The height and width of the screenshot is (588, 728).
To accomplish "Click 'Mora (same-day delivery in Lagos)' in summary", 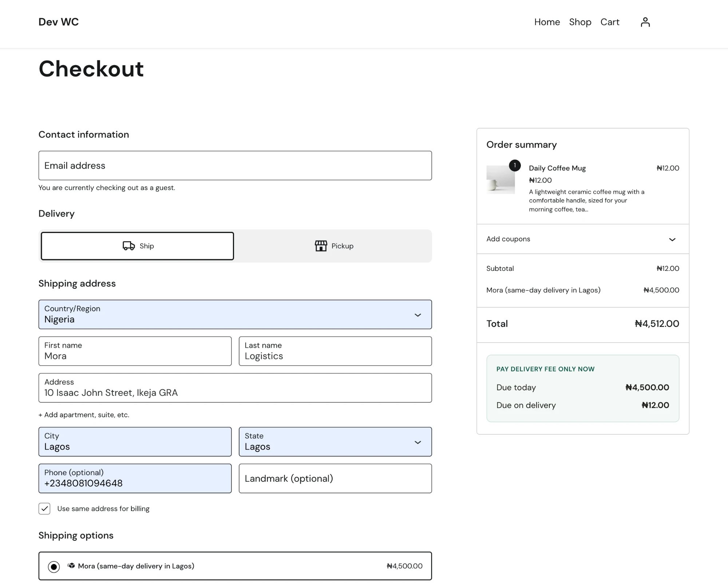I will tap(543, 290).
